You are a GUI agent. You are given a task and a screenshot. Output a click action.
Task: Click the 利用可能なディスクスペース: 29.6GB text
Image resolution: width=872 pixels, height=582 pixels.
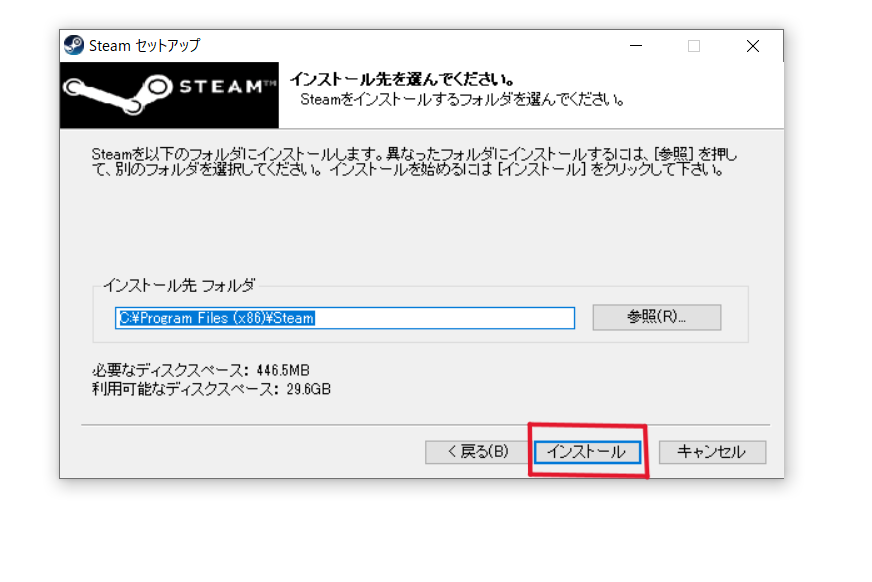(211, 389)
